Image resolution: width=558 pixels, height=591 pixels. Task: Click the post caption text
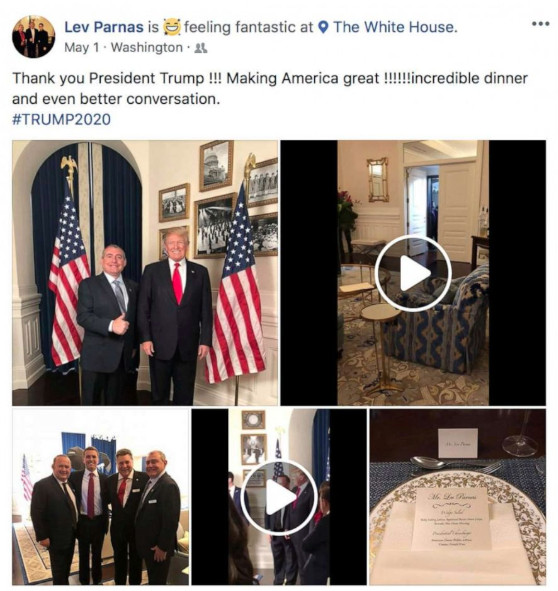[x=270, y=89]
